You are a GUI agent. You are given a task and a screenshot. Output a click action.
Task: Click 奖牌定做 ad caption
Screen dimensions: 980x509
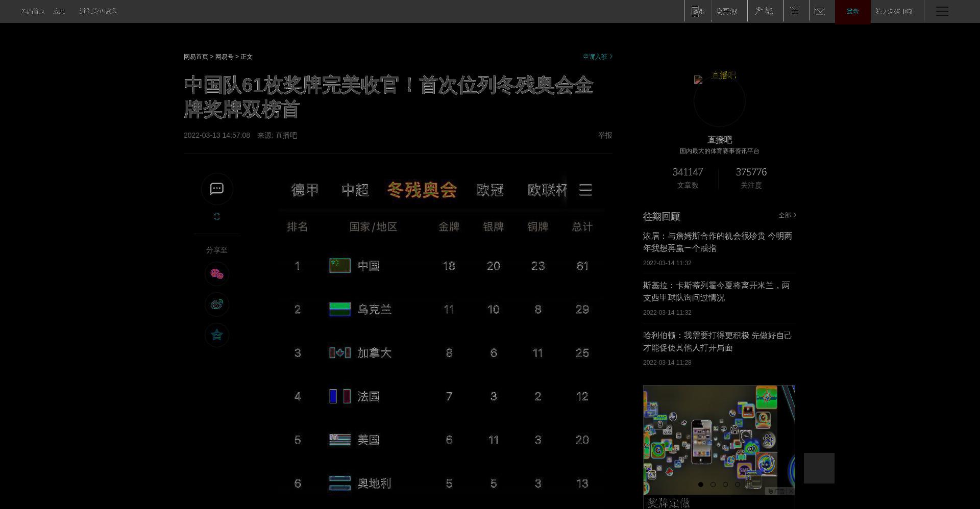click(x=669, y=503)
